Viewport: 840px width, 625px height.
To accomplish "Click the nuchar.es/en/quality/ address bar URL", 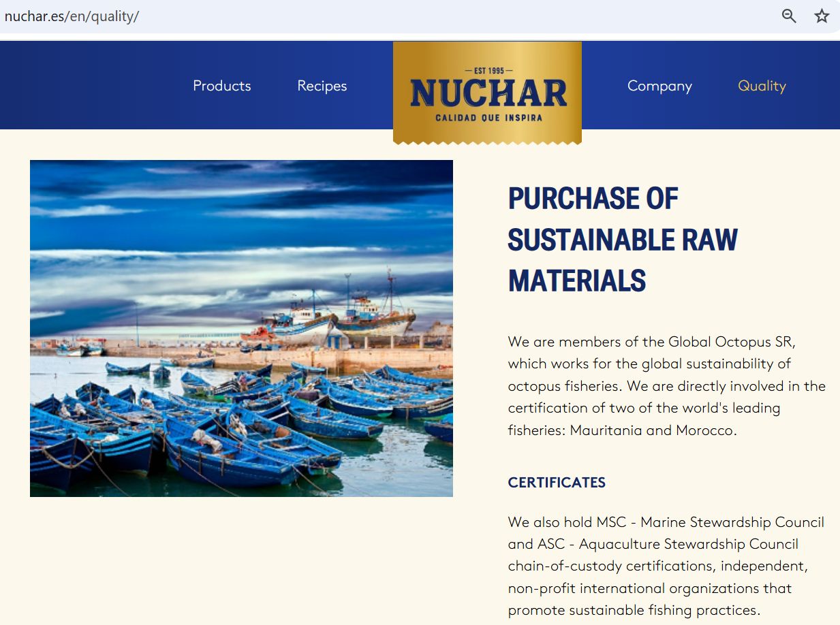I will click(x=72, y=16).
